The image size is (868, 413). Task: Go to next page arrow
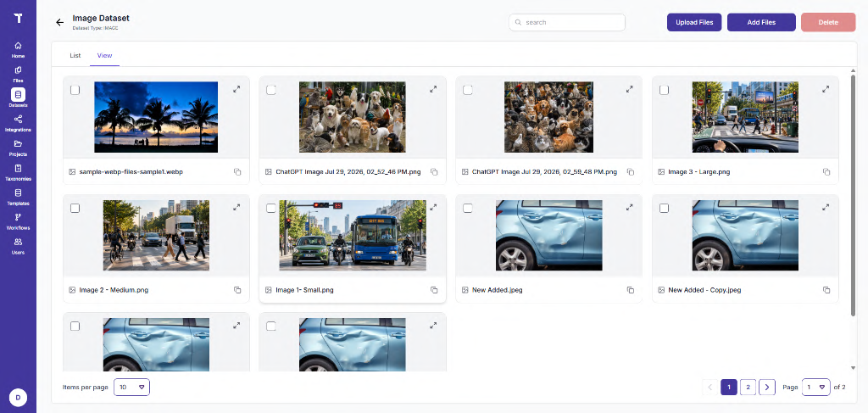(766, 388)
